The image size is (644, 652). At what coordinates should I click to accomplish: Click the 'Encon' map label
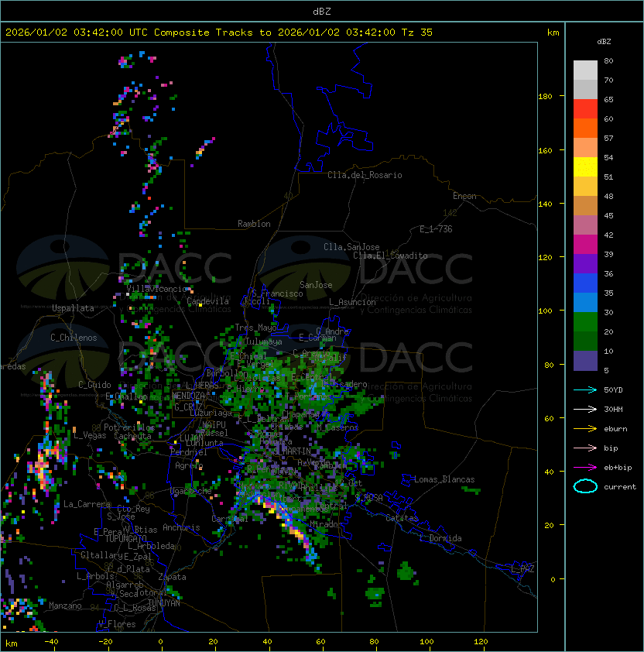(464, 196)
